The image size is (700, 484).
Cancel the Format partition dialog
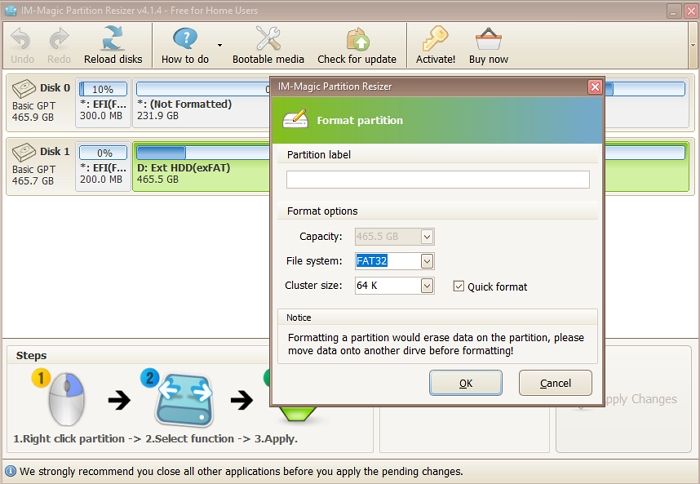555,383
